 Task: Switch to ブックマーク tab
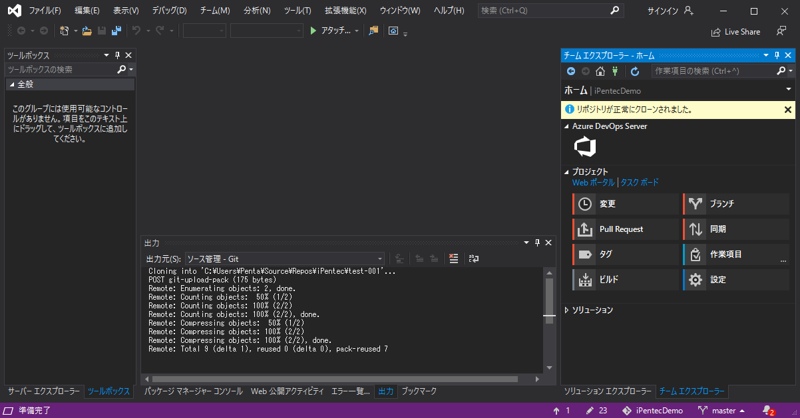[x=419, y=391]
